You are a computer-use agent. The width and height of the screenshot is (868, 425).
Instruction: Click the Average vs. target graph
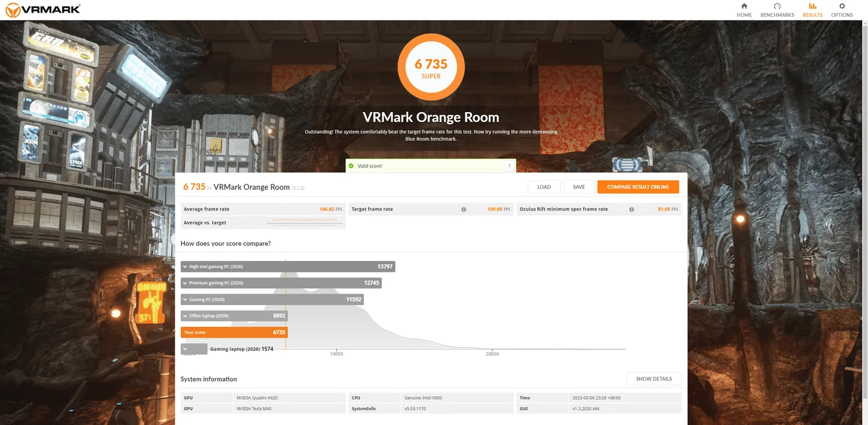click(x=304, y=222)
